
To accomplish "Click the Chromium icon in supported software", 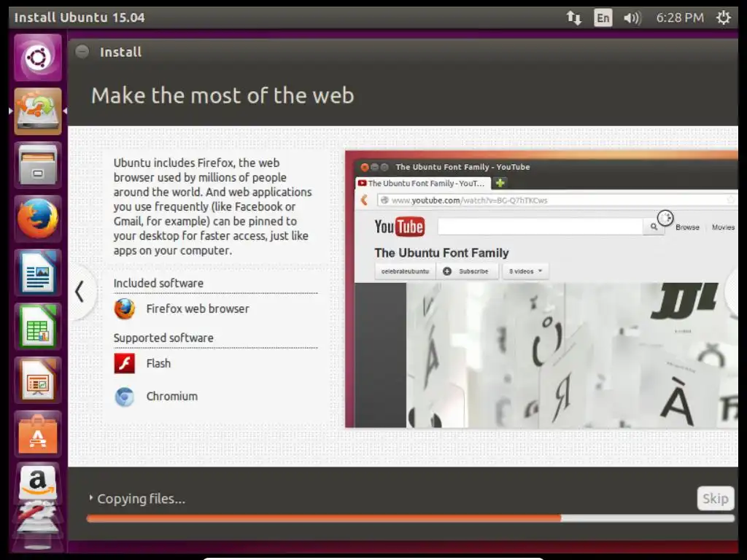I will (124, 397).
